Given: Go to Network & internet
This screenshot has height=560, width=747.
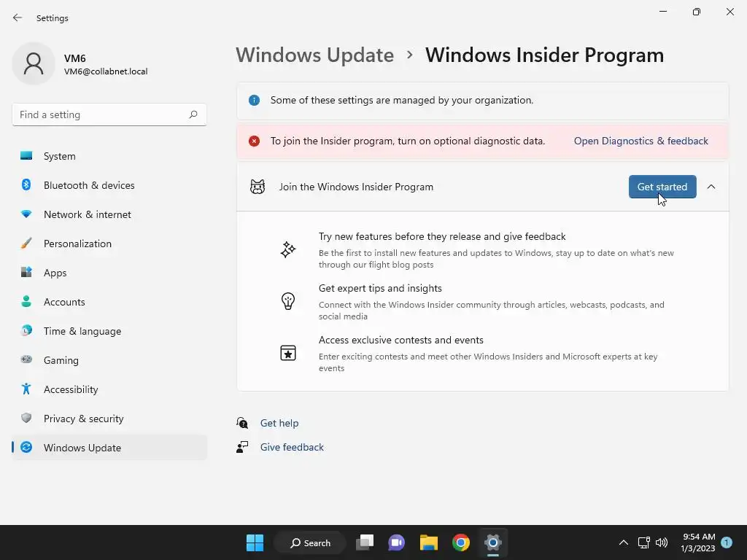Looking at the screenshot, I should click(109, 214).
